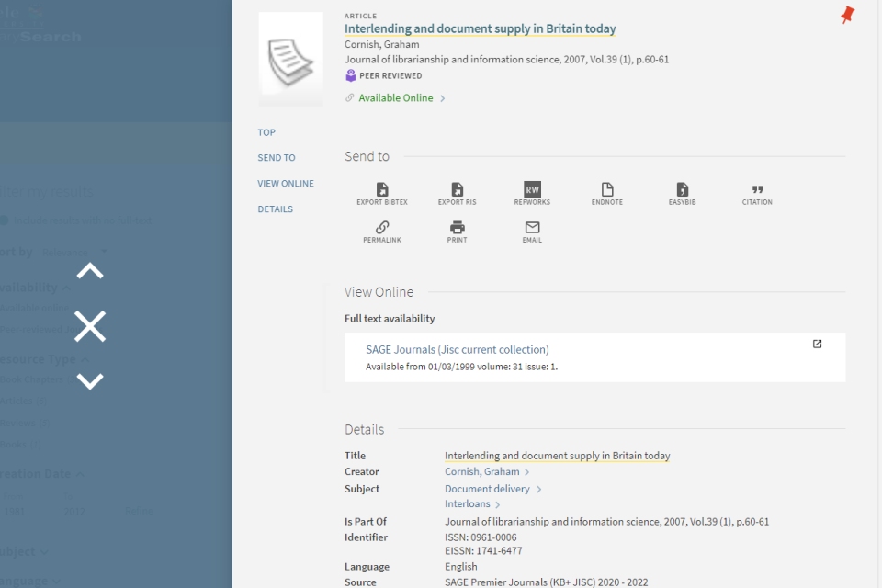Close the record detail overlay
882x588 pixels.
[x=90, y=326]
